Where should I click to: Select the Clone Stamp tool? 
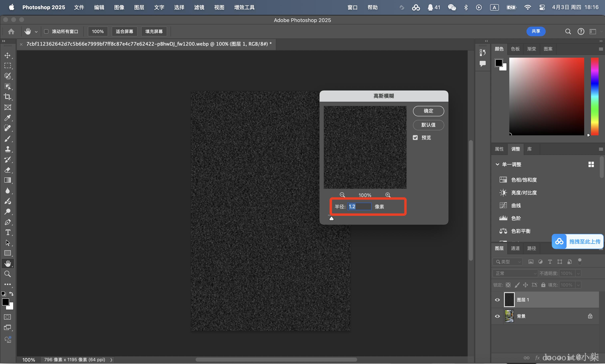8,149
